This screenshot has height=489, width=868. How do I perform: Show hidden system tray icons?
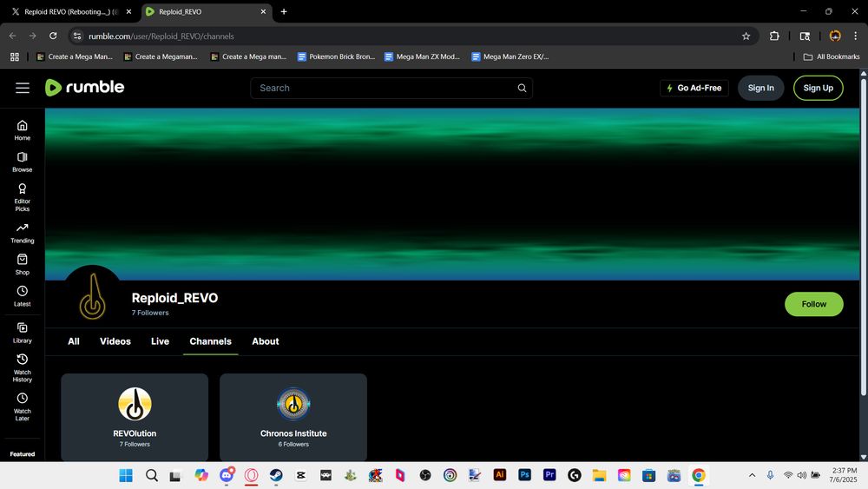click(x=752, y=475)
